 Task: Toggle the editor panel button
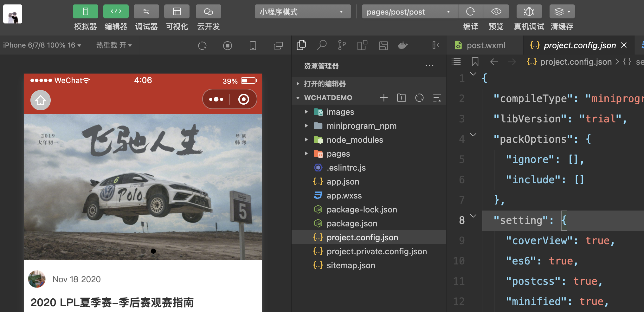click(x=116, y=11)
